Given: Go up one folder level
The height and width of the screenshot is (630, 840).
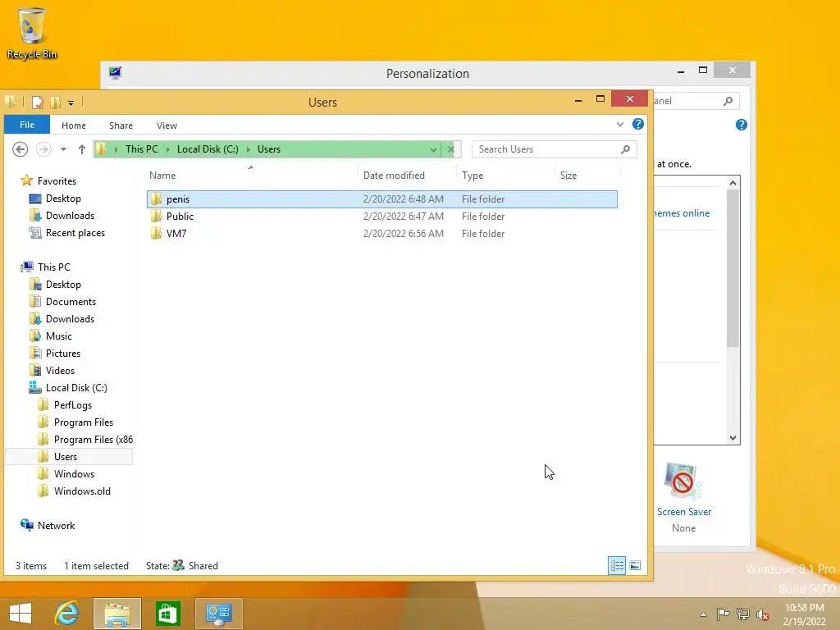Looking at the screenshot, I should tap(81, 149).
